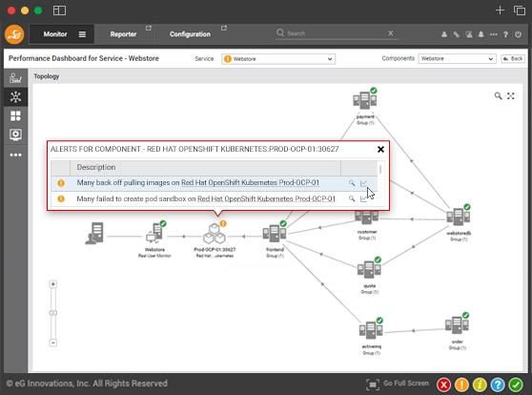
Task: Open the dashboard grid sidebar icon
Action: click(x=15, y=115)
